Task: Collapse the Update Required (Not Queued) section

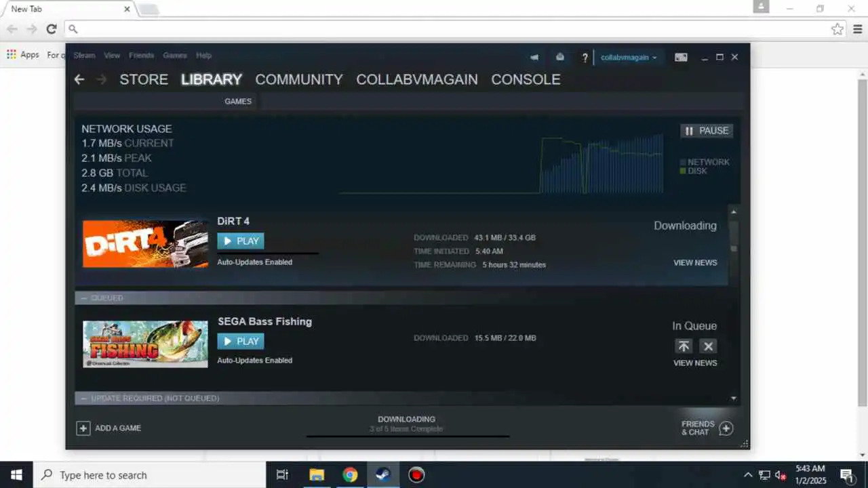Action: (84, 399)
